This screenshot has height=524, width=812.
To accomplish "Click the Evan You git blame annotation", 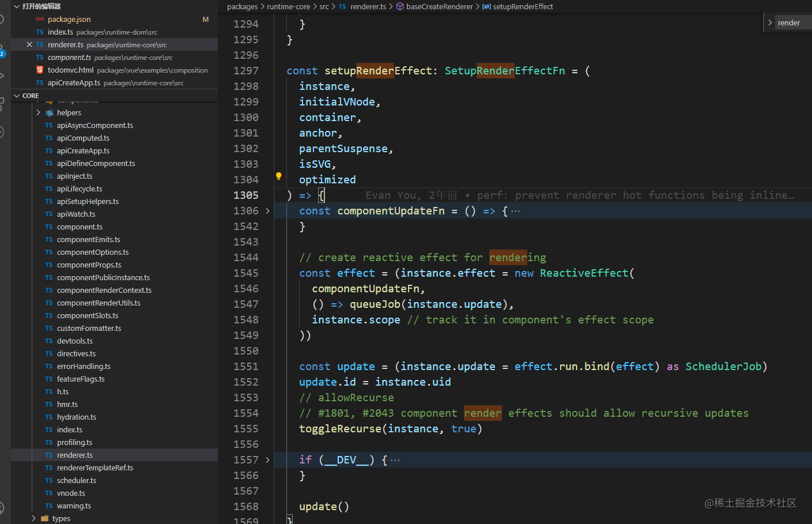I will (580, 195).
